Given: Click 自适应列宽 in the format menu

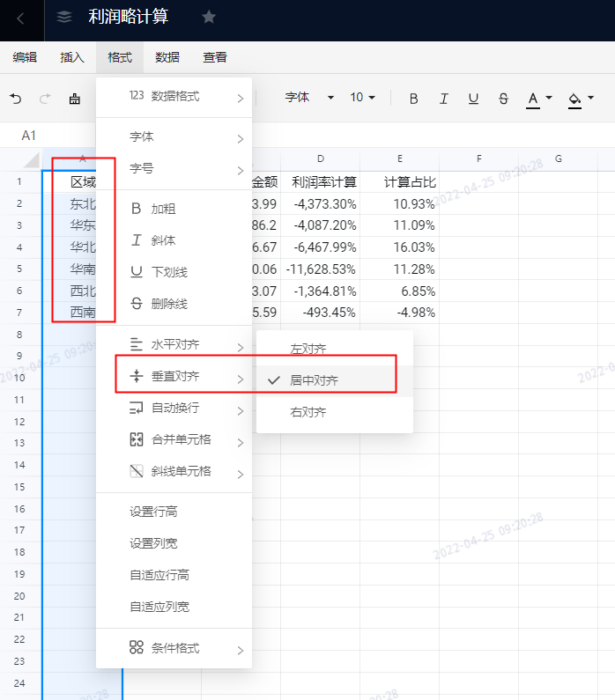Looking at the screenshot, I should (159, 607).
